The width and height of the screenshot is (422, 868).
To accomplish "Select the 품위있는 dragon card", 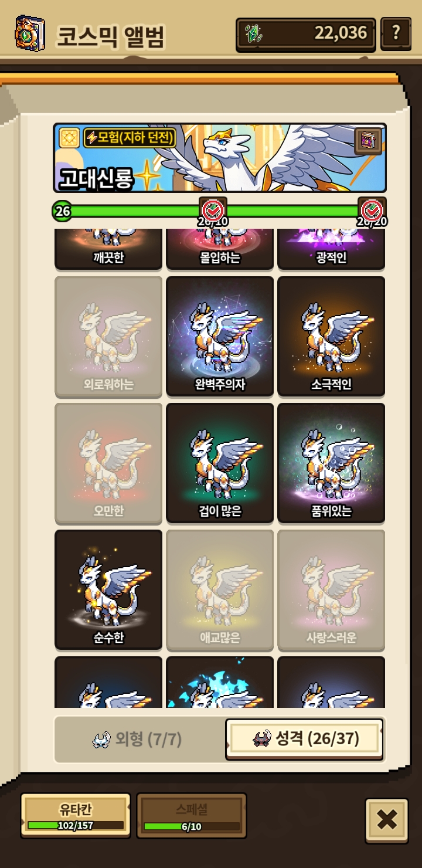I will 331,463.
